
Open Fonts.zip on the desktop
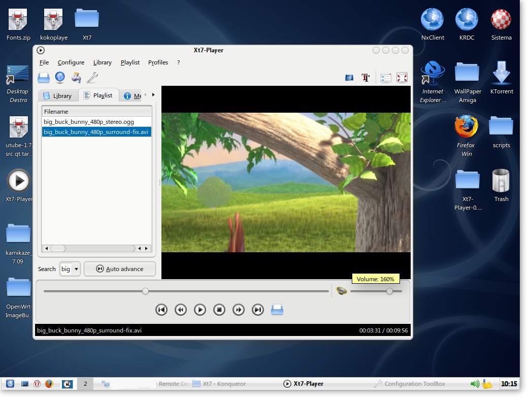[x=18, y=25]
